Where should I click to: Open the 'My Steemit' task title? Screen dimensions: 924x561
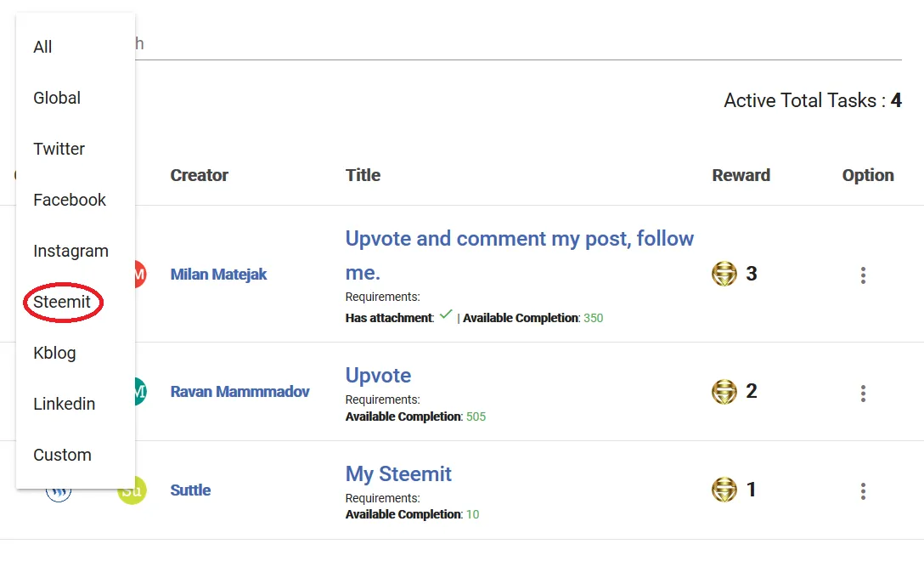(398, 473)
